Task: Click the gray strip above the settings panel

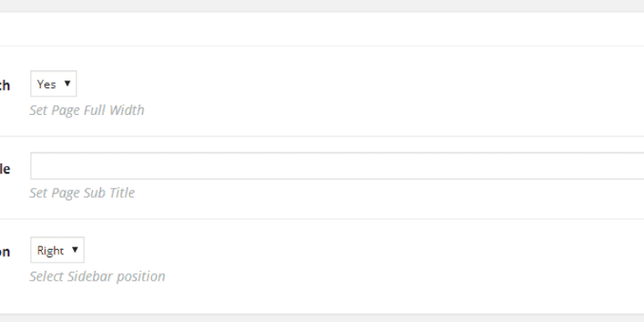Action: [322, 6]
